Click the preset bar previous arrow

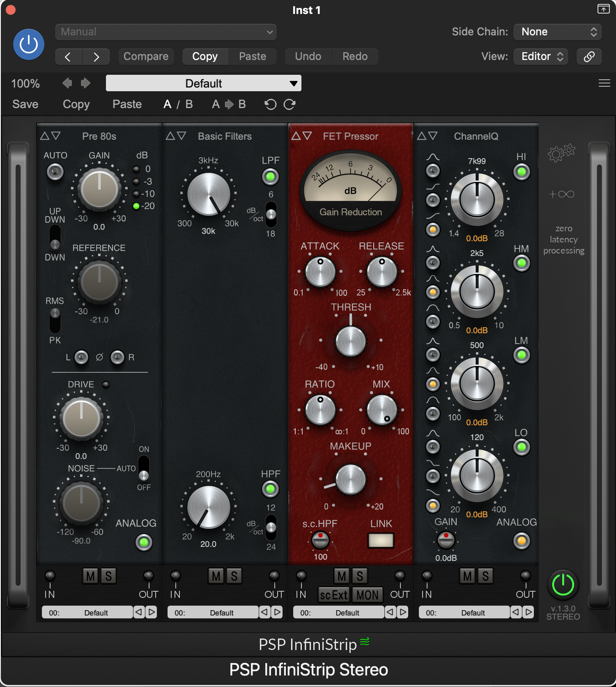click(x=67, y=83)
